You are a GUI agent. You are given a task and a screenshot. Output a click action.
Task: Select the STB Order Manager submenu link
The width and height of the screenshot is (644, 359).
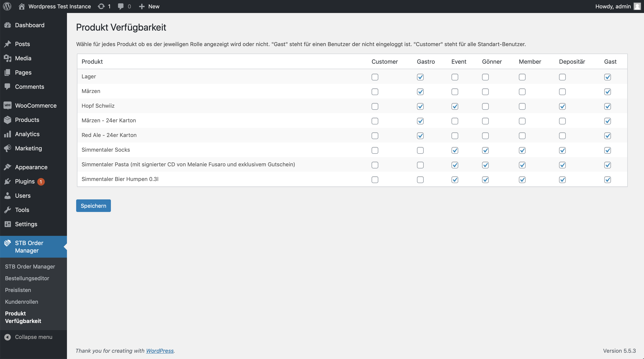pyautogui.click(x=30, y=266)
